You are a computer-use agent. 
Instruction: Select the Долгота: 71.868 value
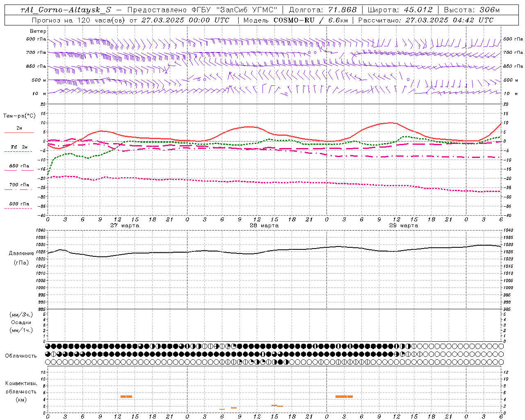coord(323,10)
